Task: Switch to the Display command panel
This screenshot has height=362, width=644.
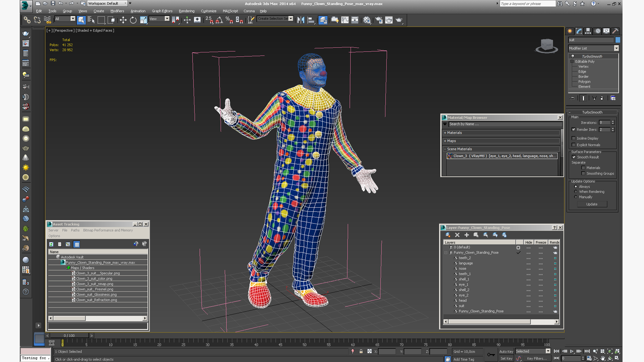Action: 606,31
